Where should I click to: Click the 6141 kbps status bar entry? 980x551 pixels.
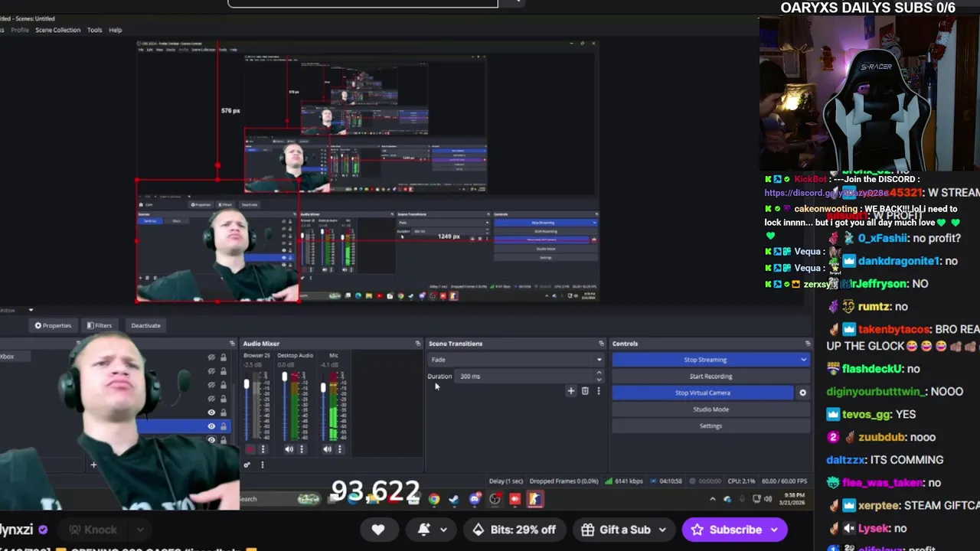pyautogui.click(x=624, y=481)
